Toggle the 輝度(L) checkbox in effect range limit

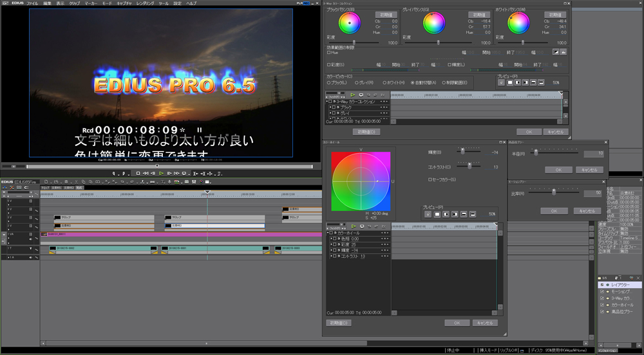(450, 65)
